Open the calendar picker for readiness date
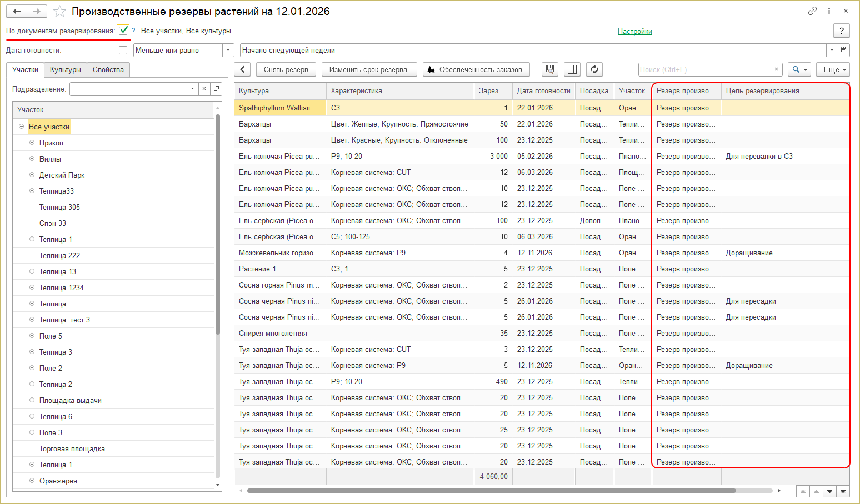The image size is (860, 504). tap(843, 50)
